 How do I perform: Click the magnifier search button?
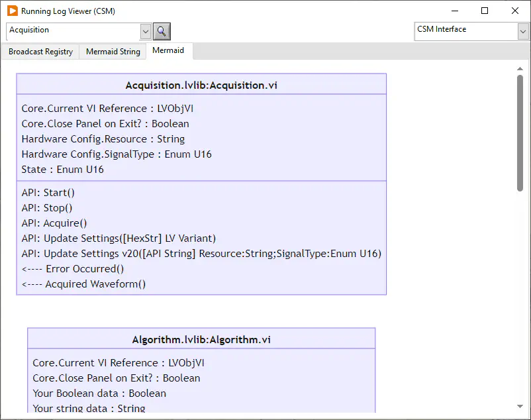[162, 31]
